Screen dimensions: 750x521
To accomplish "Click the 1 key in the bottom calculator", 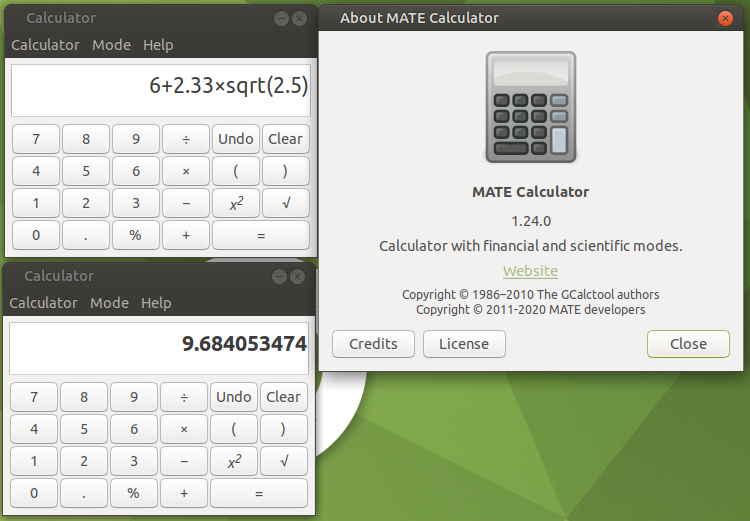I will 34,461.
